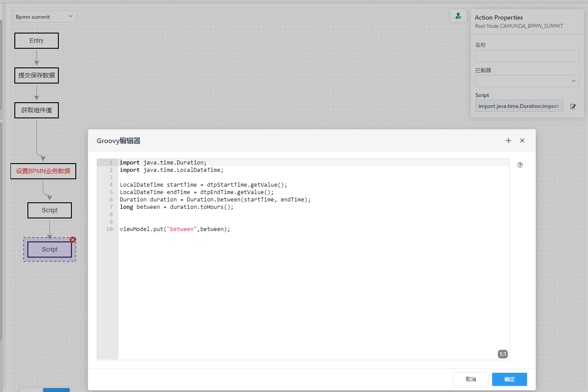Image resolution: width=588 pixels, height=392 pixels.
Task: Click the startTime declaration line
Action: (203, 185)
